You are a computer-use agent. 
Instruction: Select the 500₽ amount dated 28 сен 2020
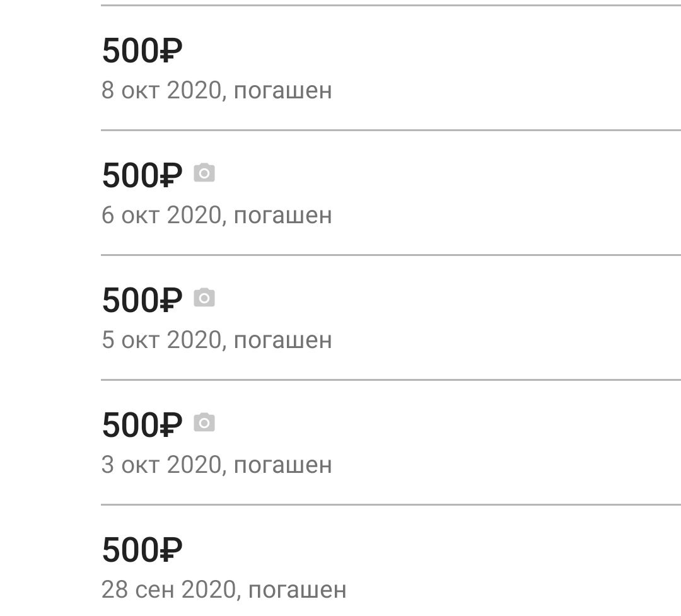coord(142,550)
